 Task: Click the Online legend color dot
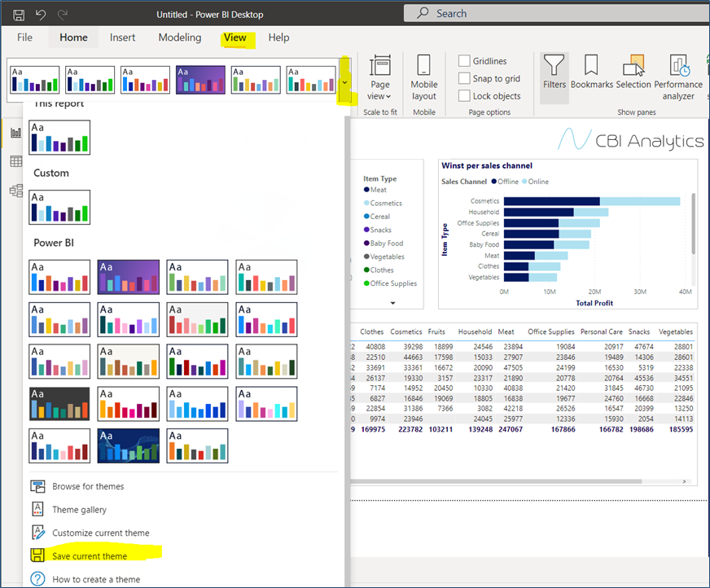pos(524,181)
